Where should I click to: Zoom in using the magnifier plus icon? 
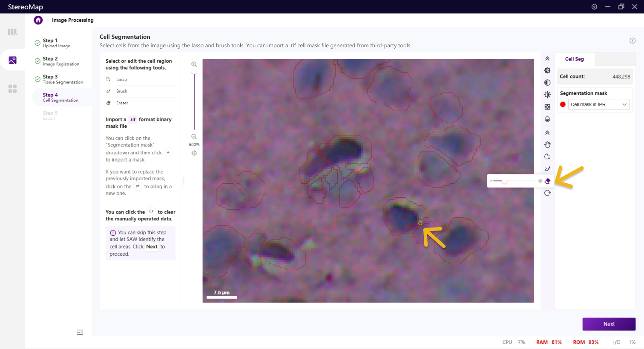194,64
